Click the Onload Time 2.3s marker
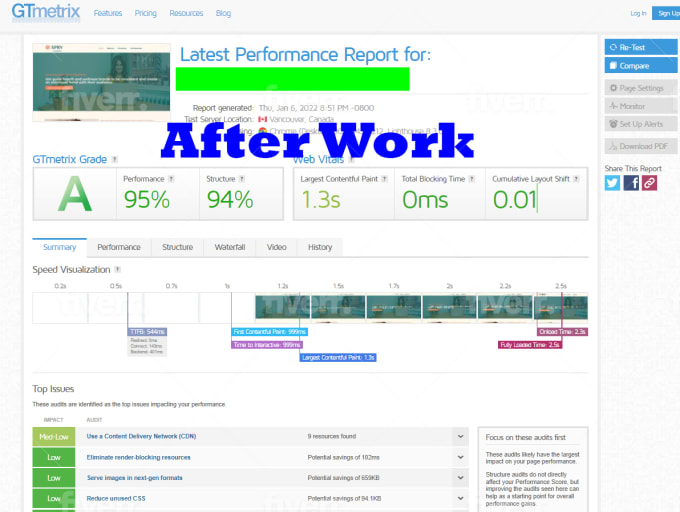This screenshot has height=512, width=680. pyautogui.click(x=562, y=332)
